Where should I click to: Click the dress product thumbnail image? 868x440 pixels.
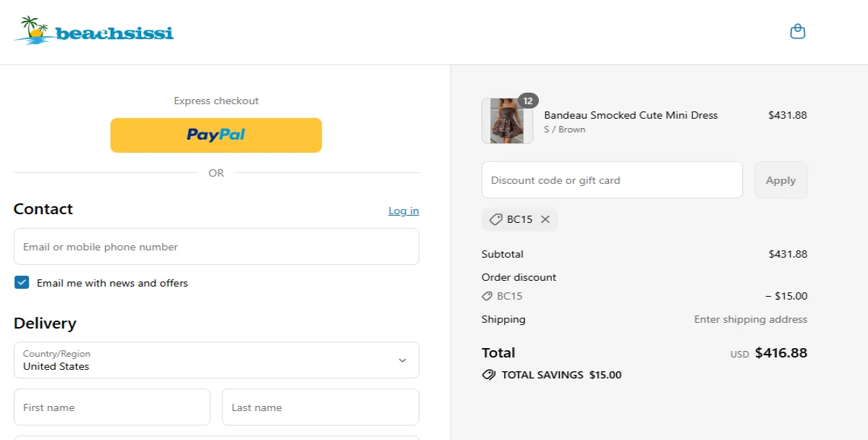(x=506, y=122)
